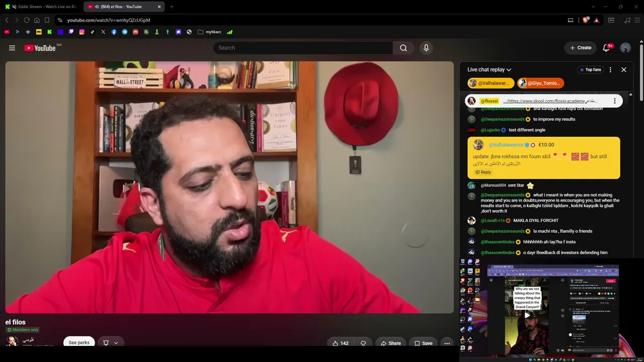
Task: Open the YouTube notifications bell
Action: tap(606, 48)
